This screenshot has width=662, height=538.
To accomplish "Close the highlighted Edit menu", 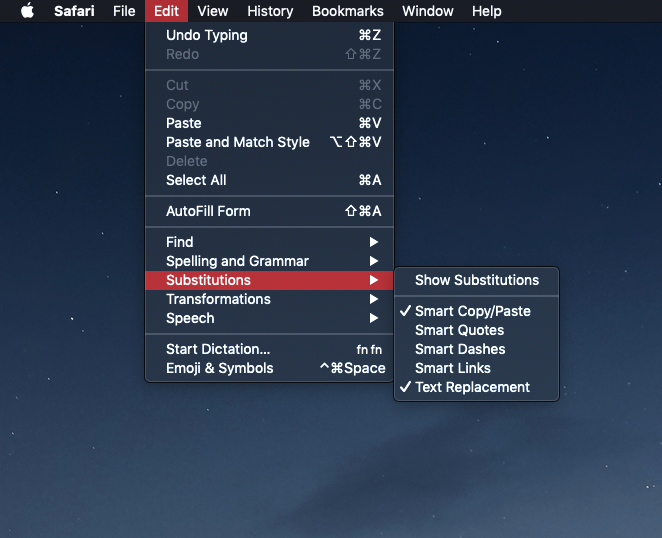I will point(166,11).
